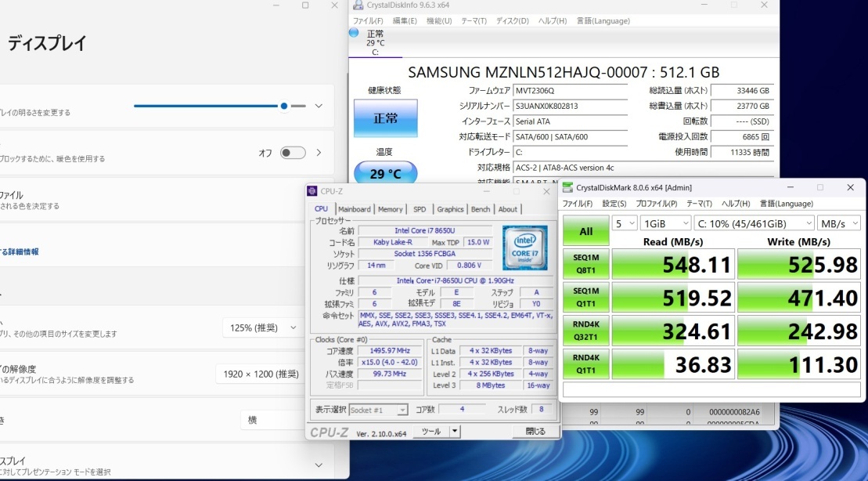Screen dimensions: 868x481
Task: Open ディスク(D) menu in CrystalDiskInfo
Action: pyautogui.click(x=512, y=21)
